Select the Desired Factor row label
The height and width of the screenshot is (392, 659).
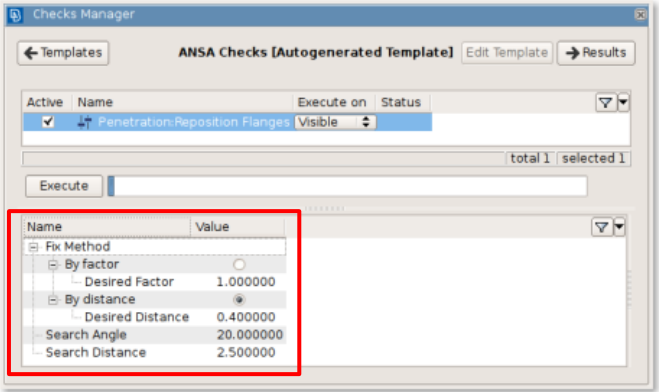[129, 282]
